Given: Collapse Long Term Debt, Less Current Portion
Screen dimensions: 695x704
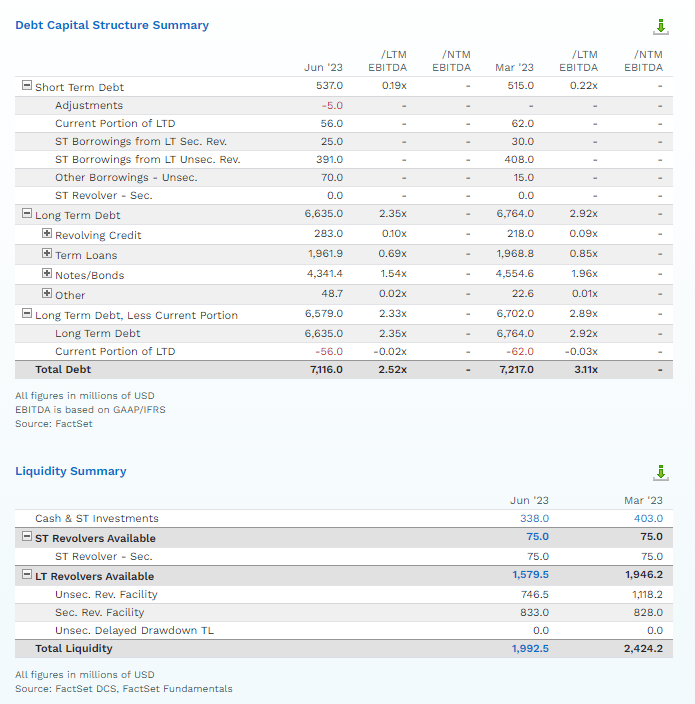Looking at the screenshot, I should point(27,313).
